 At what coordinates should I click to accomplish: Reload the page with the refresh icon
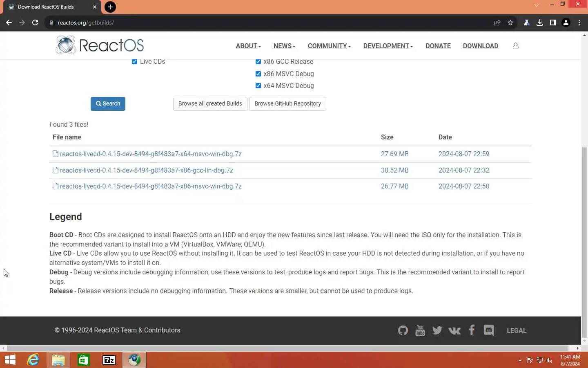[x=35, y=22]
